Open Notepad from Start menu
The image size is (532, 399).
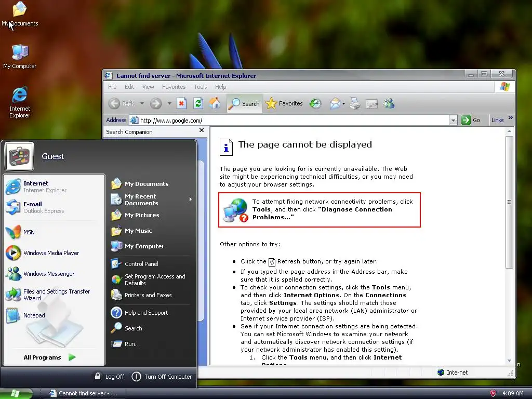coord(54,315)
